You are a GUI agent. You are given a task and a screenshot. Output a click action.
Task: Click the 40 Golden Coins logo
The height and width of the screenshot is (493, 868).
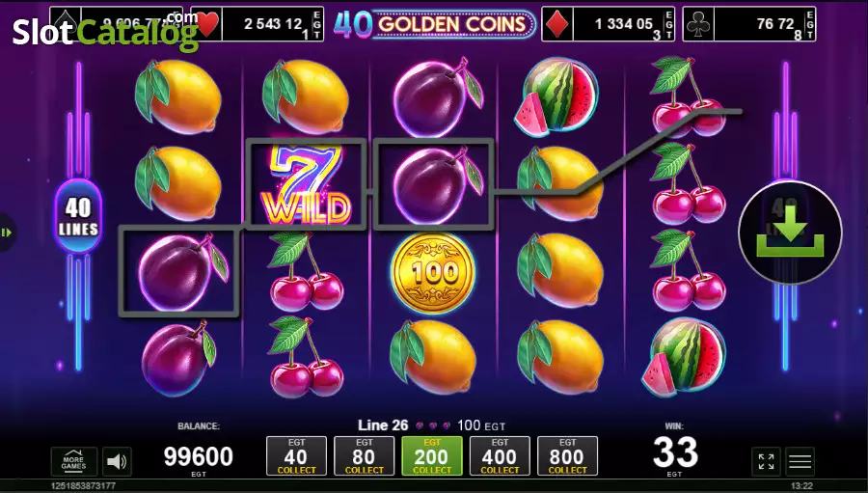pyautogui.click(x=434, y=24)
